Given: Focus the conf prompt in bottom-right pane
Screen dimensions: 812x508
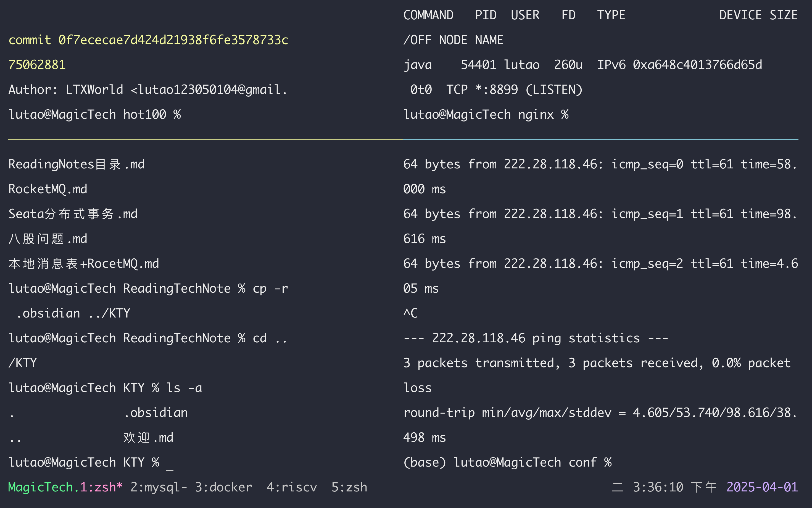Looking at the screenshot, I should pos(507,463).
